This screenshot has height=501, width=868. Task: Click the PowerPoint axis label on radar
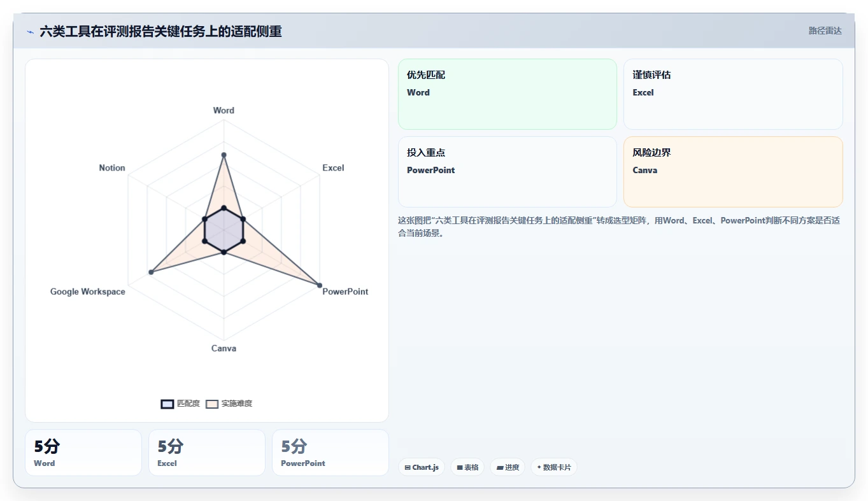[x=345, y=292]
